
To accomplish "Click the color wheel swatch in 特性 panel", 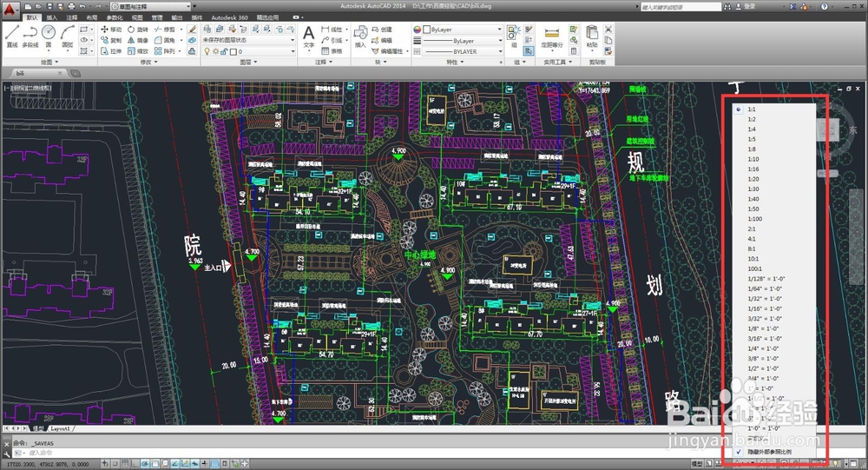I will pos(417,30).
